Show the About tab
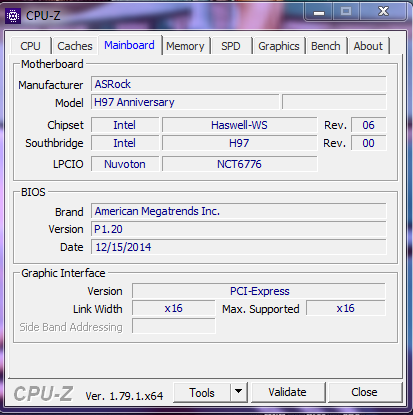The image size is (413, 415). click(x=368, y=46)
